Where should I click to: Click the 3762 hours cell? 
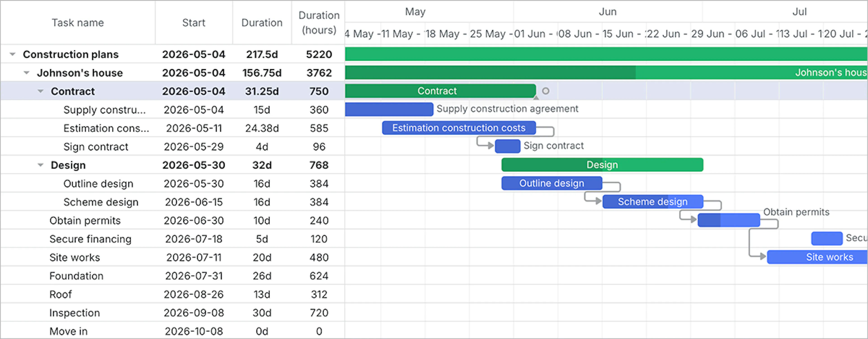(x=318, y=72)
